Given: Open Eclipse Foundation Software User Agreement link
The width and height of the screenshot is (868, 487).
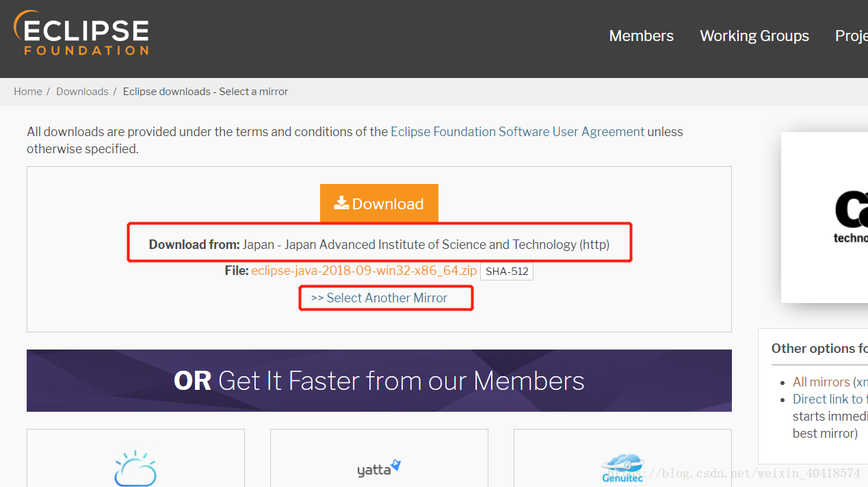Looking at the screenshot, I should [x=517, y=131].
